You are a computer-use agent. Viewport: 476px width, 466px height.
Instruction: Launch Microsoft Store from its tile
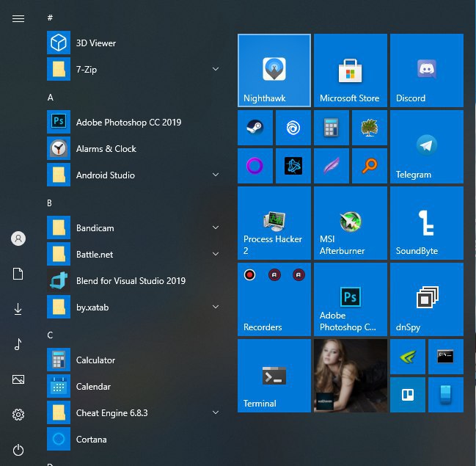coord(351,70)
